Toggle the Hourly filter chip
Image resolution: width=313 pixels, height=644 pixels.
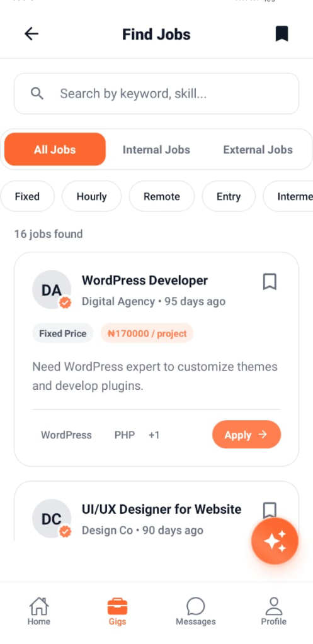click(x=92, y=196)
